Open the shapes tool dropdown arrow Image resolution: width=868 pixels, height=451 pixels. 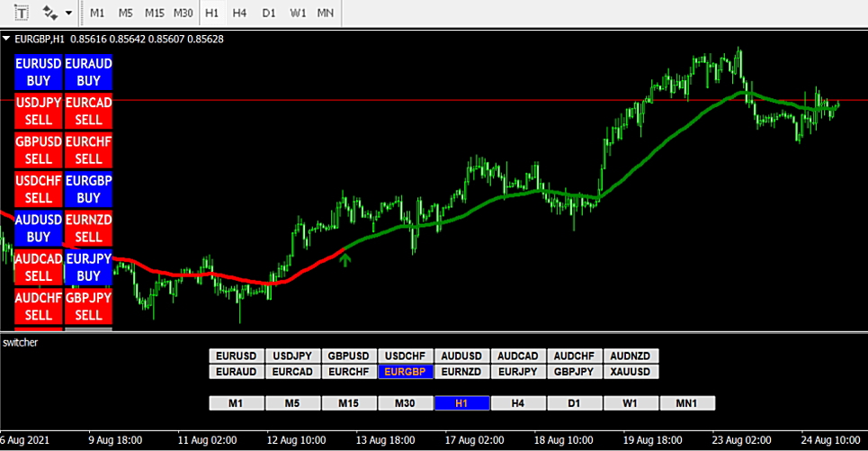pos(68,13)
